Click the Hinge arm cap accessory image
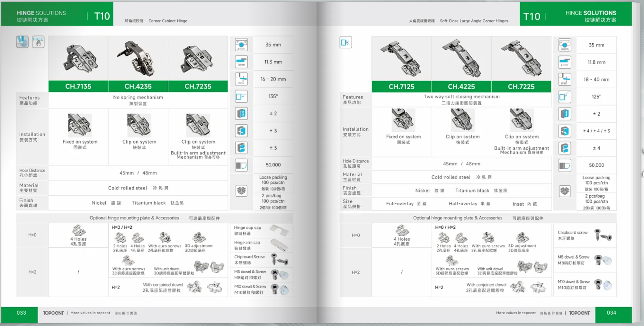 click(x=279, y=245)
